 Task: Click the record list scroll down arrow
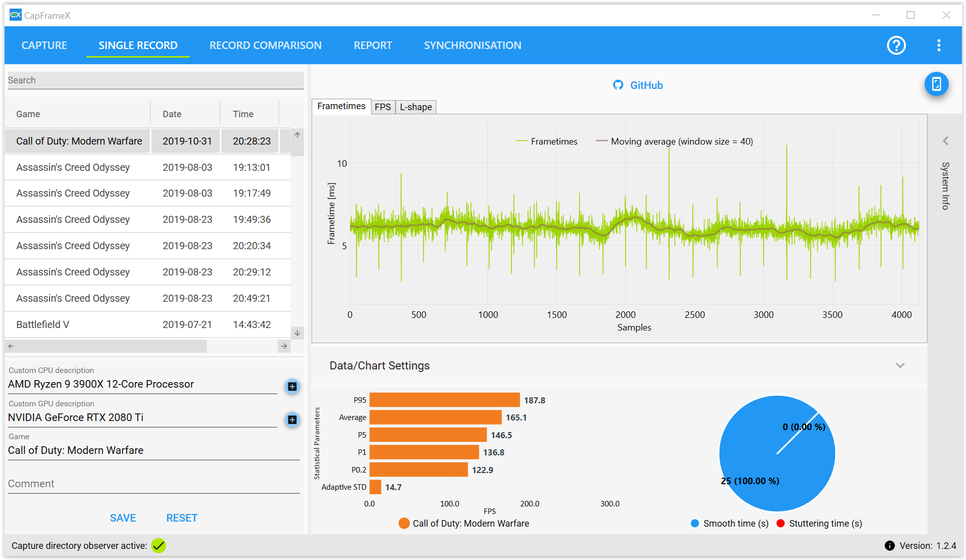(x=297, y=333)
